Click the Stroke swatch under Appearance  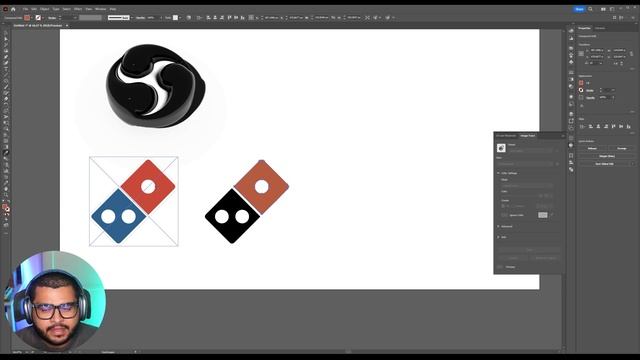pyautogui.click(x=581, y=90)
